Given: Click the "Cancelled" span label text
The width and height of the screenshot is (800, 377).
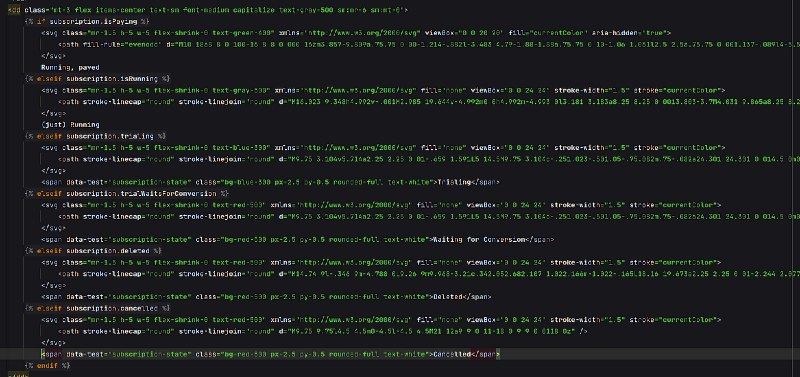Looking at the screenshot, I should [451, 354].
